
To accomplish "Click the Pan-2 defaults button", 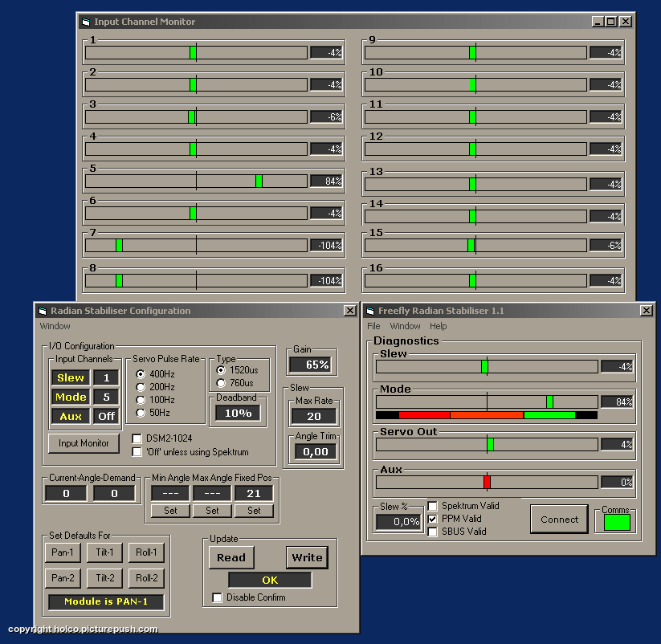I will coord(63,578).
